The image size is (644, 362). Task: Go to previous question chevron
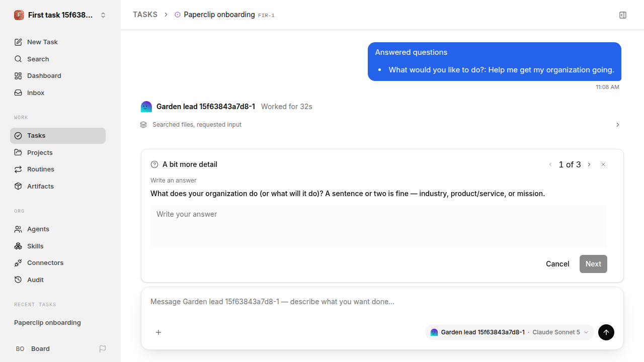550,164
